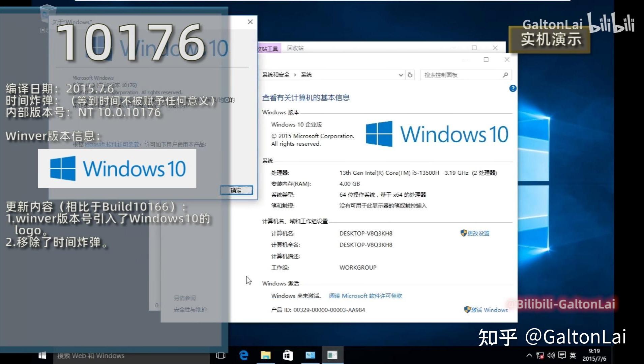Image resolution: width=644 pixels, height=364 pixels.
Task: Refresh the System control panel address bar
Action: click(410, 75)
